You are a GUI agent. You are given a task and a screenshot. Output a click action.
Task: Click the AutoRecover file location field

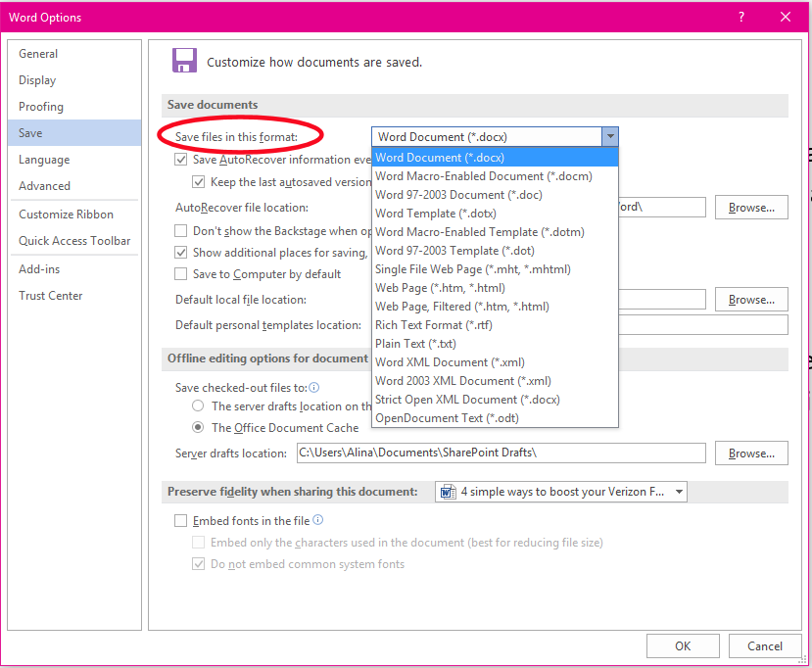pos(662,207)
